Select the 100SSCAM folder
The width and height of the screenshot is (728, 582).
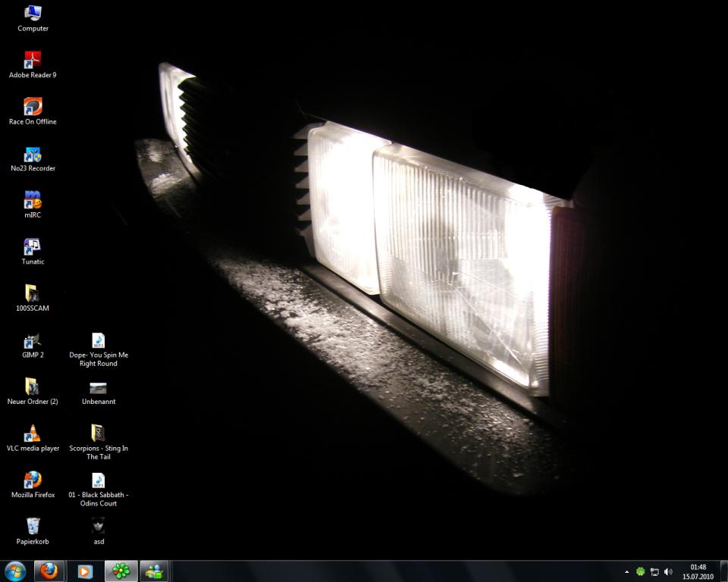33,294
